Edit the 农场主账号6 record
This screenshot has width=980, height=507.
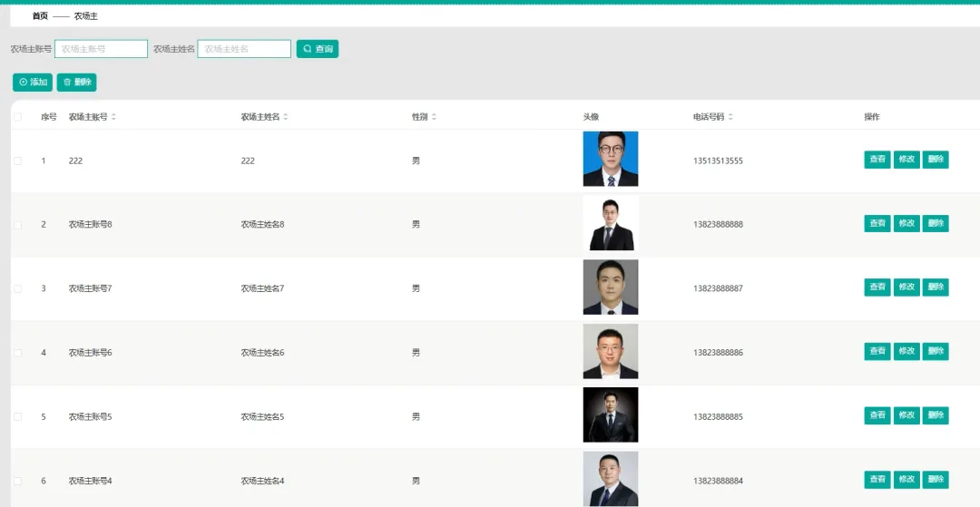[906, 352]
